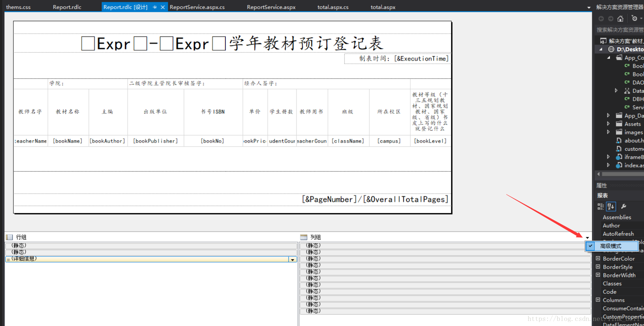This screenshot has width=644, height=326.
Task: Expand the Assets folder
Action: pyautogui.click(x=608, y=124)
